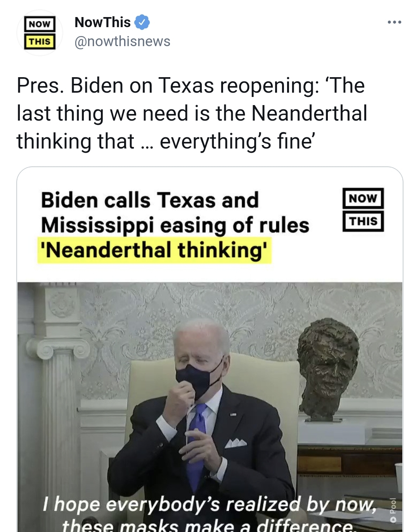This screenshot has width=419, height=532.
Task: Click the 'these masks make a difference' caption
Action: coord(209,525)
